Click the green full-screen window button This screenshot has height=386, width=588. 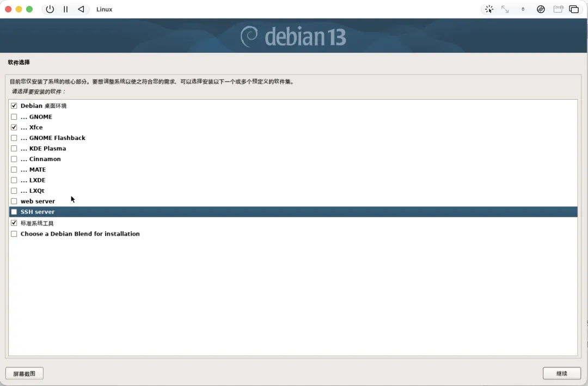click(29, 9)
